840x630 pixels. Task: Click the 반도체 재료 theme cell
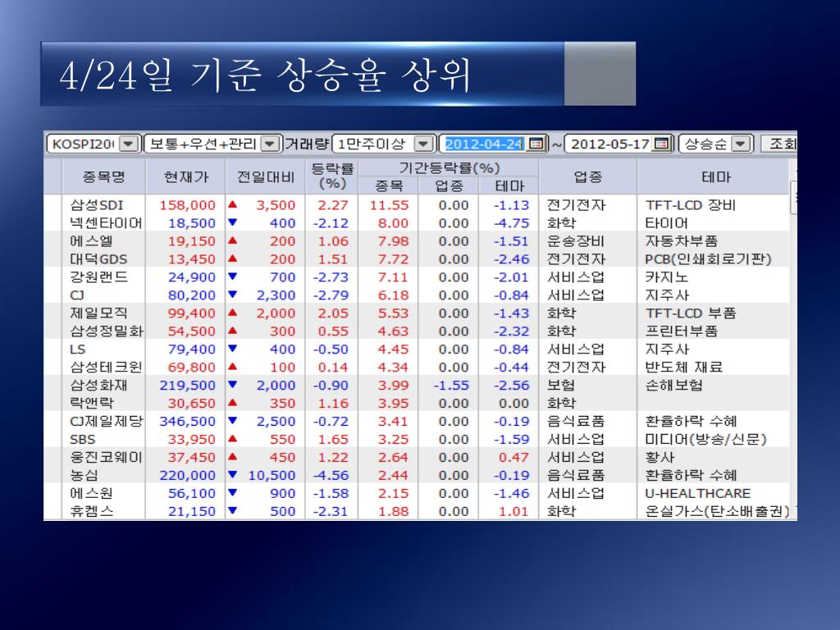point(684,367)
